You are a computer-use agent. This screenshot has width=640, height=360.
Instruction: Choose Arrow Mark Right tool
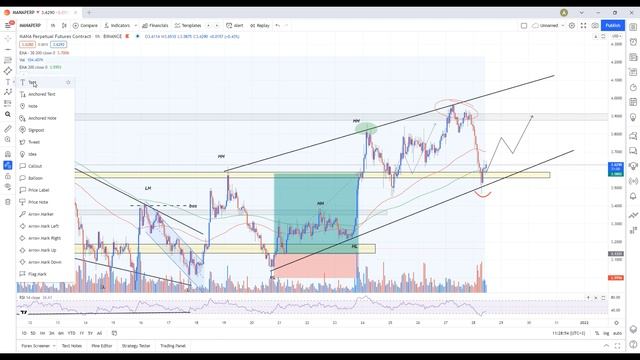click(45, 238)
